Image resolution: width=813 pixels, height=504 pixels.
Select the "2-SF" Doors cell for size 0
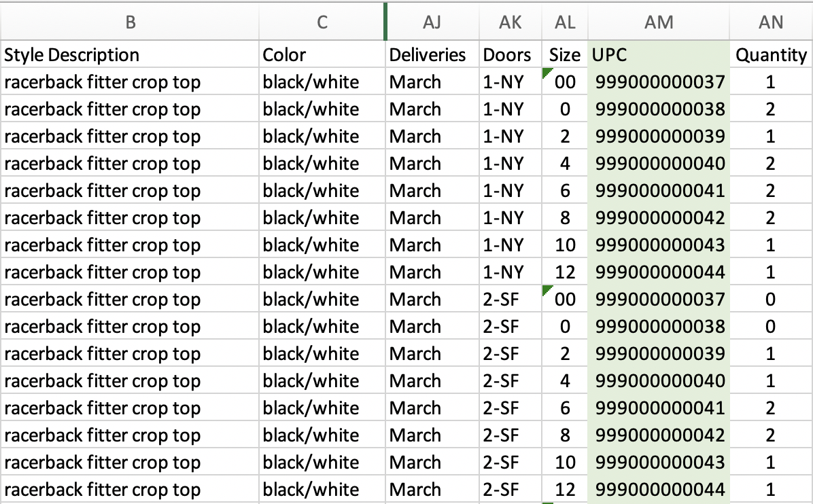(x=511, y=326)
